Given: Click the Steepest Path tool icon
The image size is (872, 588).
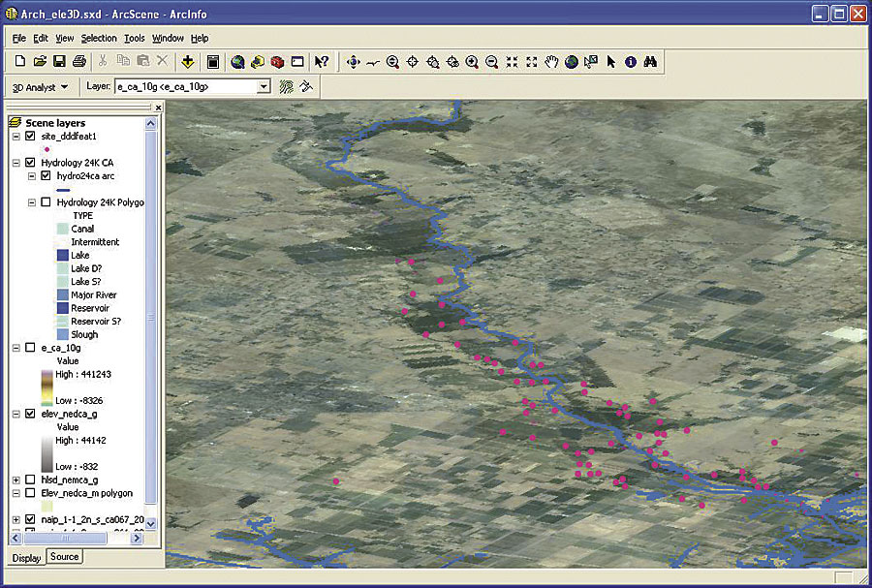Looking at the screenshot, I should [306, 87].
